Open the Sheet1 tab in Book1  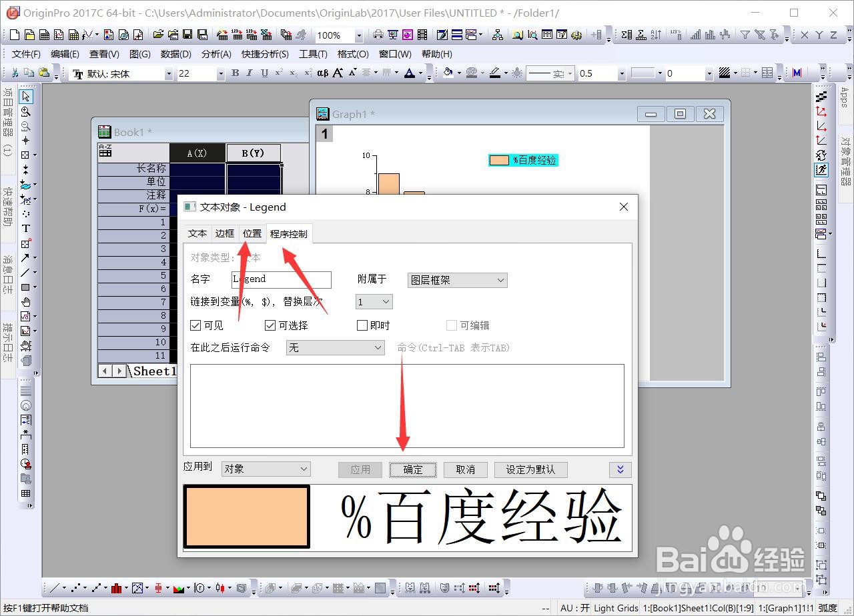point(154,371)
